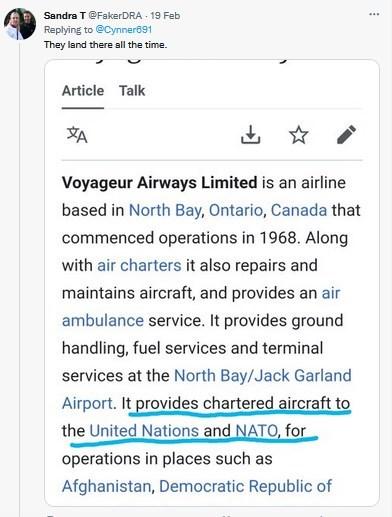The image size is (392, 517).
Task: Click the download article icon
Action: click(x=251, y=135)
